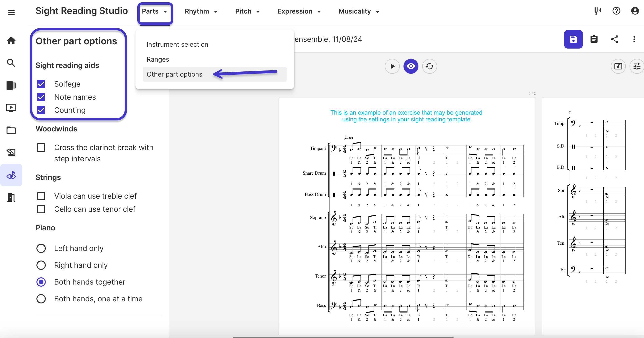
Task: Click the blue save template icon
Action: [573, 39]
